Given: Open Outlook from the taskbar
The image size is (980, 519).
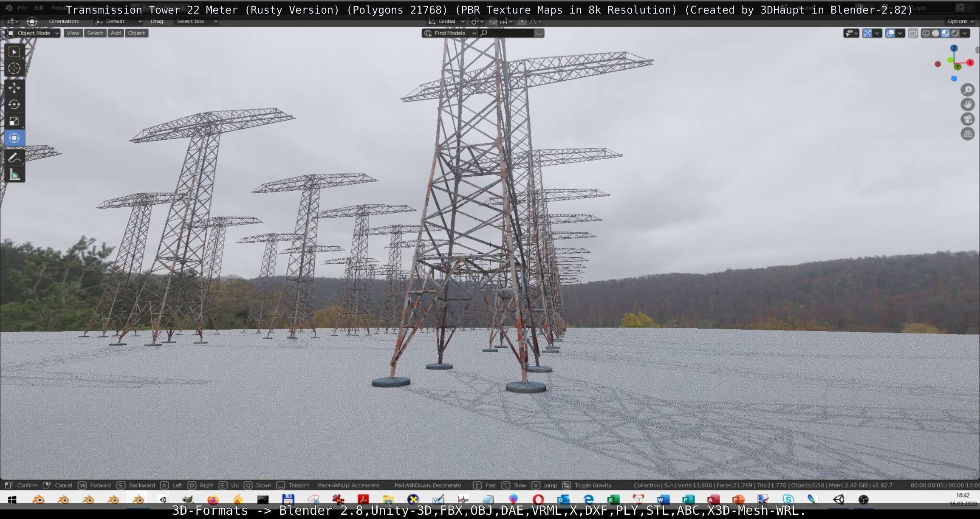Looking at the screenshot, I should 563,499.
